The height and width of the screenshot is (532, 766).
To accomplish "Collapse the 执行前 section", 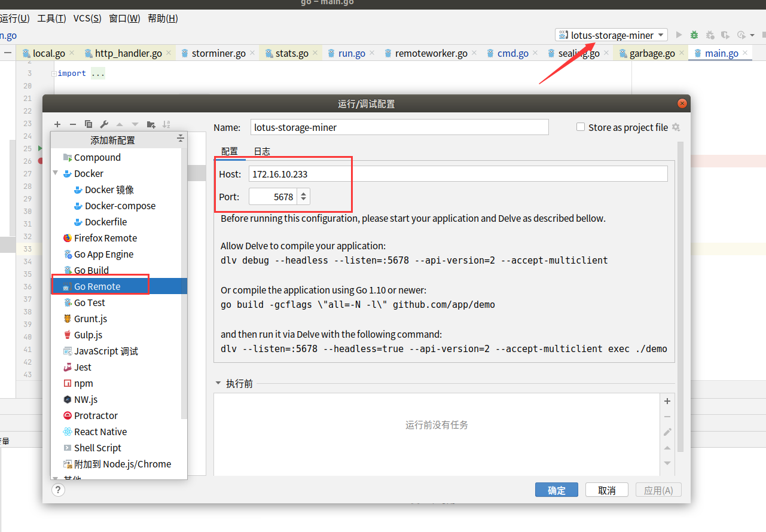I will click(218, 384).
